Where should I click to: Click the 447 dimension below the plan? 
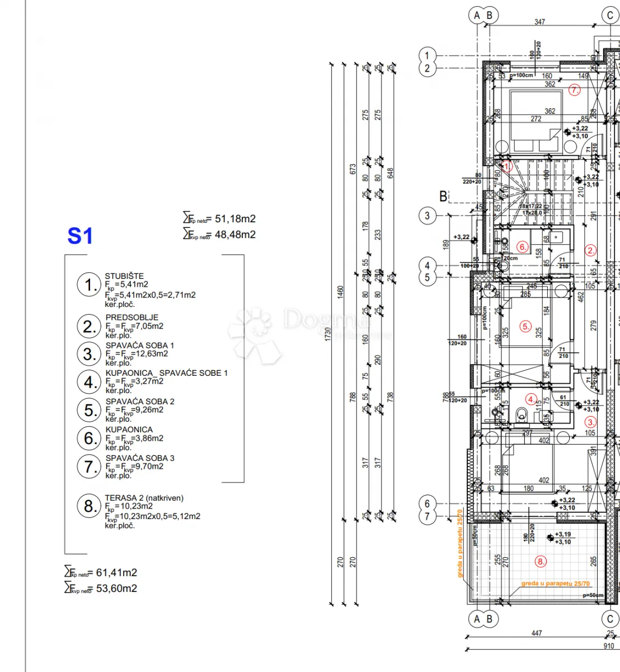click(x=537, y=633)
